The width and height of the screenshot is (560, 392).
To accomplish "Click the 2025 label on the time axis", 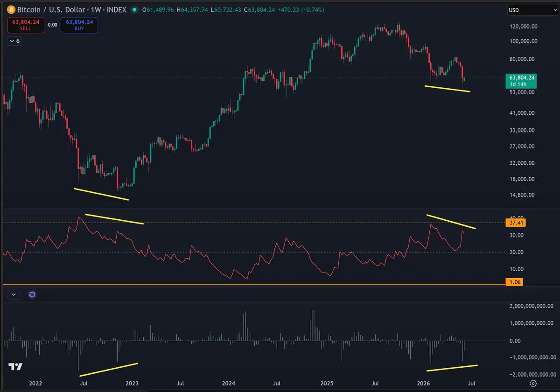I will [327, 383].
